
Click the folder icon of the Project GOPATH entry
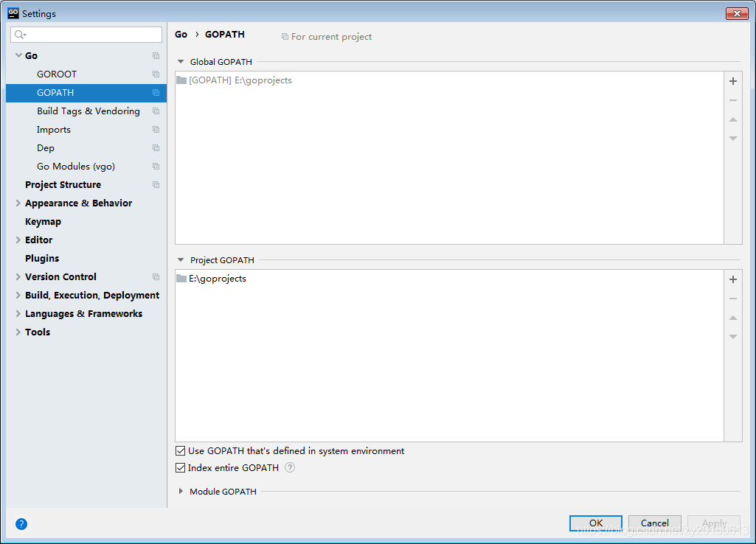click(x=181, y=279)
